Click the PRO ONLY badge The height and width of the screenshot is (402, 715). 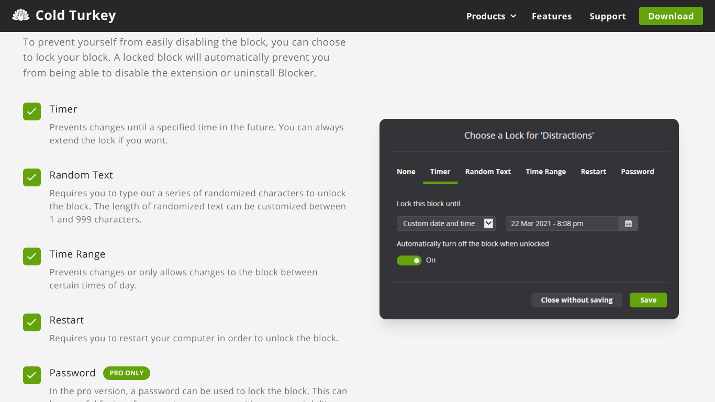(126, 373)
